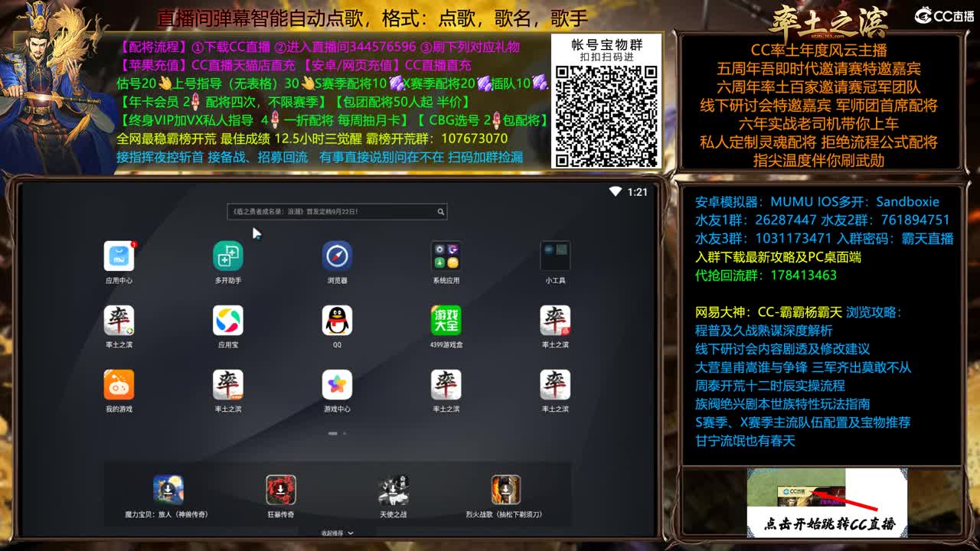
Task: Open the 浏览器 browser app
Action: tap(337, 256)
